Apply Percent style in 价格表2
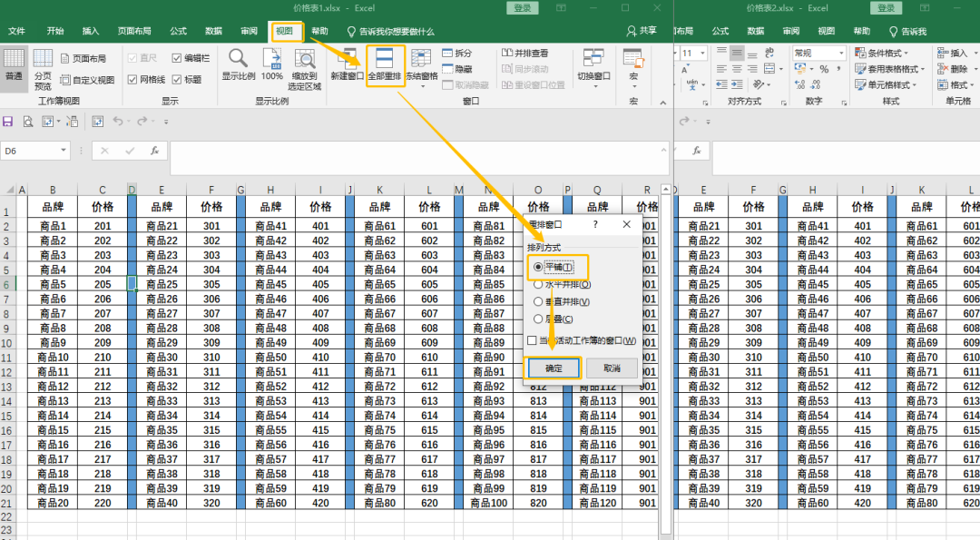This screenshot has height=540, width=980. pos(824,69)
